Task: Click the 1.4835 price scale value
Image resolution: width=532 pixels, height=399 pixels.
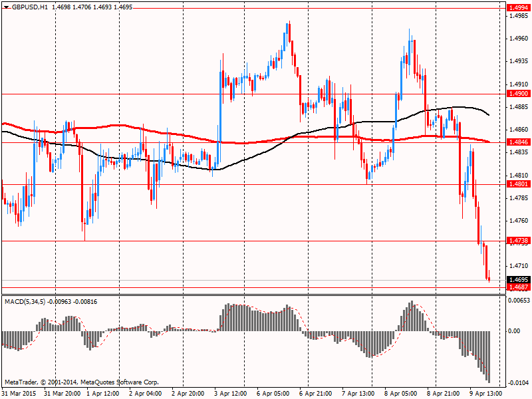Action: 519,152
